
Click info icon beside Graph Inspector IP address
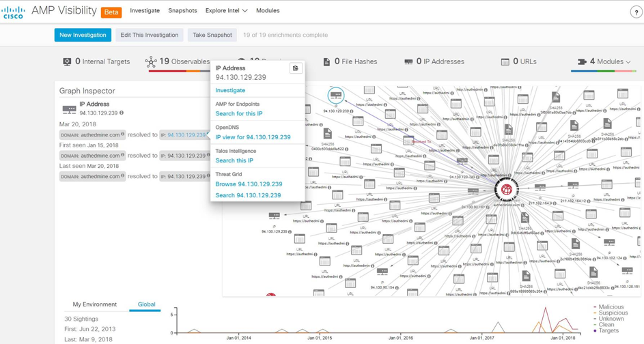click(122, 113)
